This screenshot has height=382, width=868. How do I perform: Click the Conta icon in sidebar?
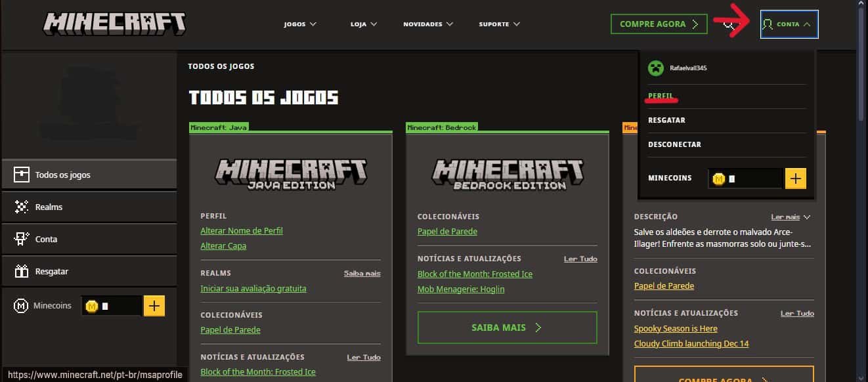[22, 239]
